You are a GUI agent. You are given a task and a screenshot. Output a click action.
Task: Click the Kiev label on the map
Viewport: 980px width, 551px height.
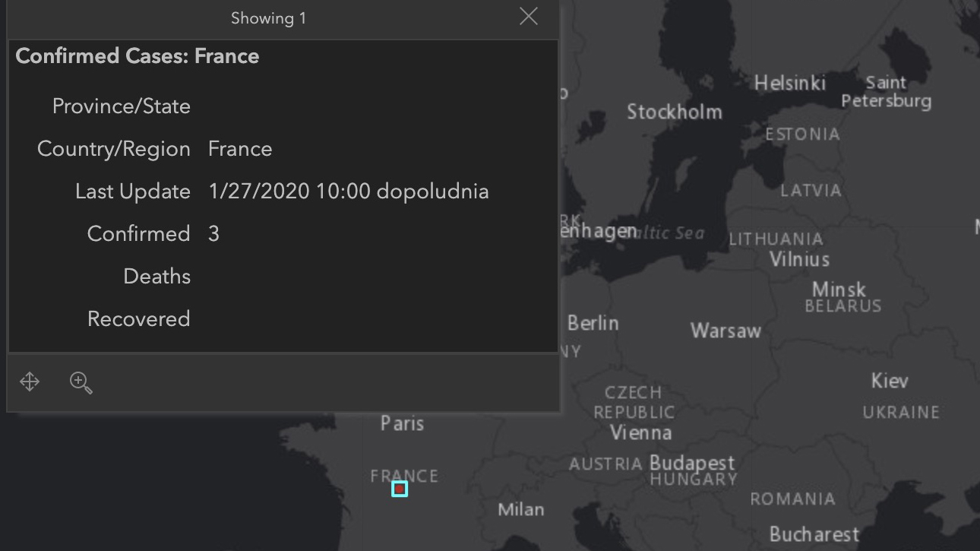[x=890, y=380]
